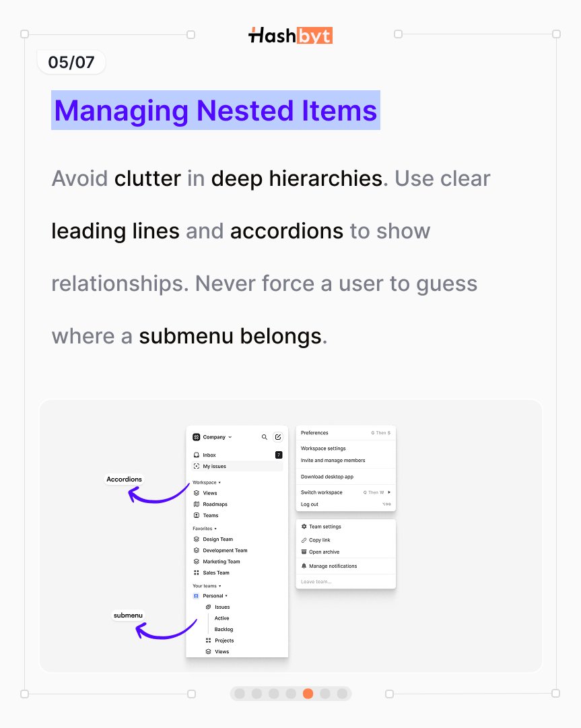The height and width of the screenshot is (728, 581).
Task: Click the Copy link chain icon
Action: (x=304, y=540)
